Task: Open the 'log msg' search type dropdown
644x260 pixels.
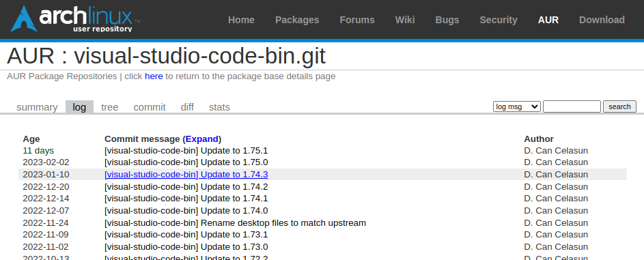Action: [517, 106]
